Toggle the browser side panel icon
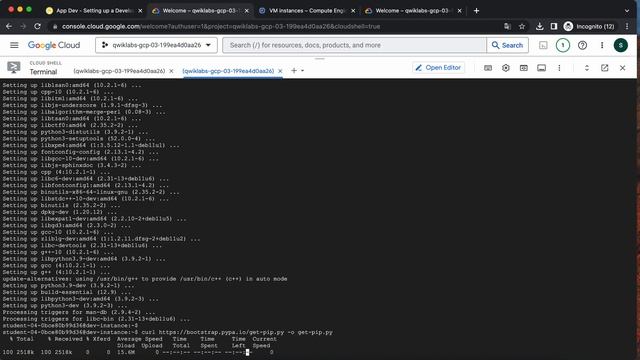The height and width of the screenshot is (360, 640). [x=554, y=26]
